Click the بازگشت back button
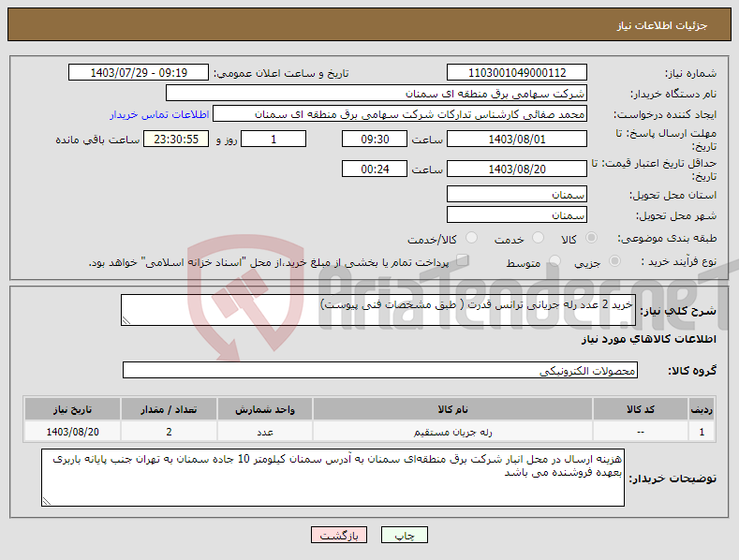This screenshot has width=739, height=560. click(x=339, y=535)
